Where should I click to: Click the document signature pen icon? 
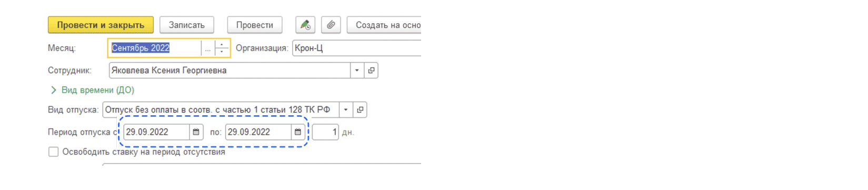click(305, 25)
